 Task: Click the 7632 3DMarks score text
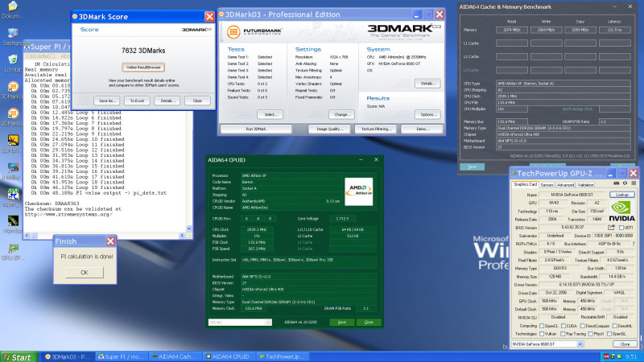[x=143, y=51]
